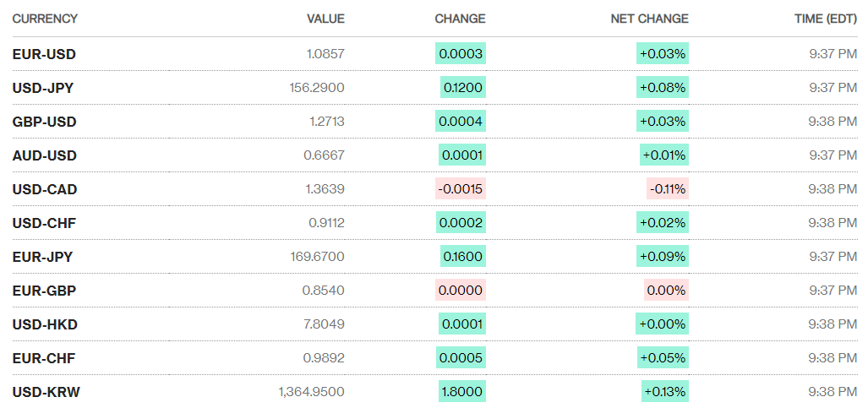Open the USD-HKD currency pair

(x=45, y=324)
